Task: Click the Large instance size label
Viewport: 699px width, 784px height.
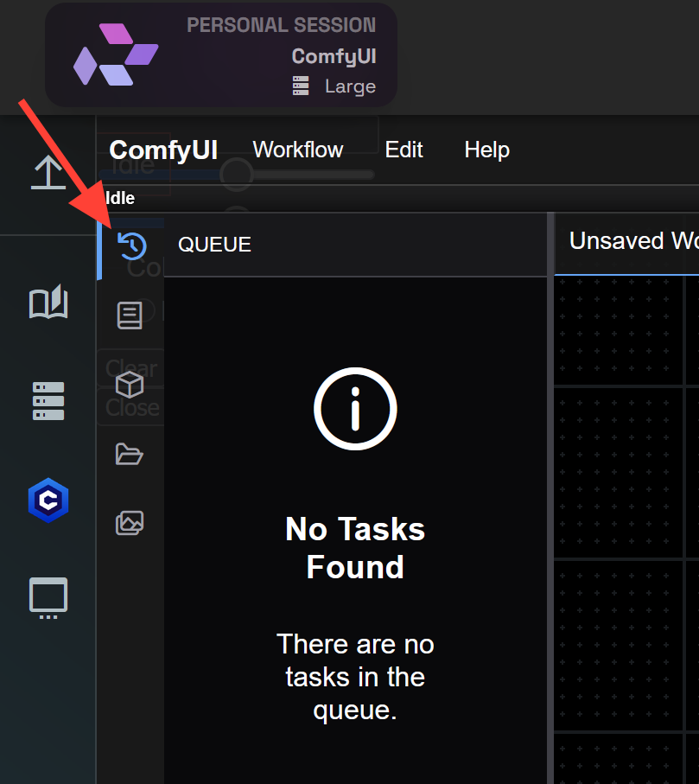Action: 350,86
